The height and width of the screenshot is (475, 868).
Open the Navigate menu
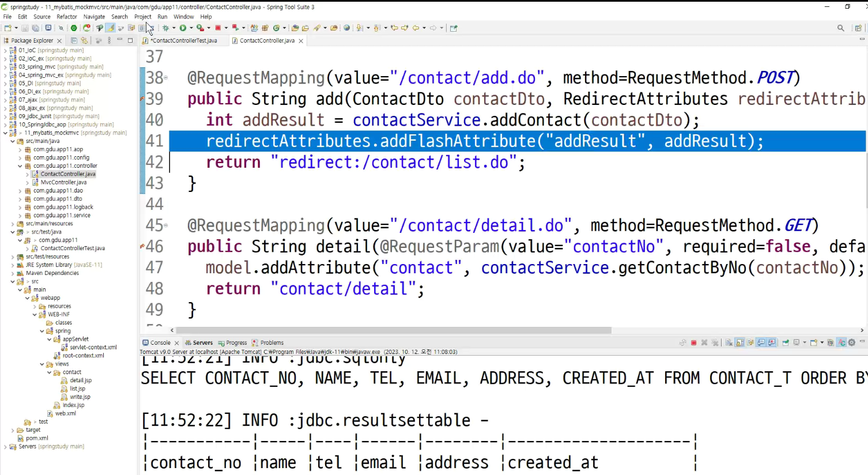click(94, 17)
